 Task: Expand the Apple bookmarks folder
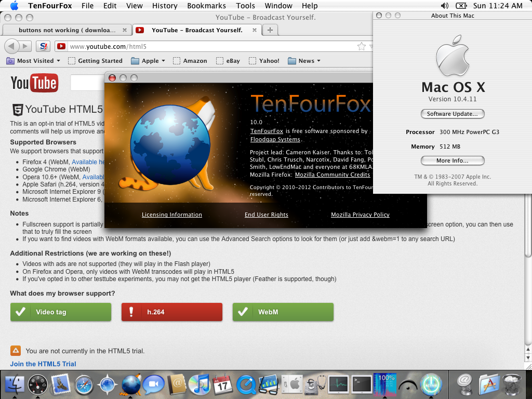tap(148, 61)
